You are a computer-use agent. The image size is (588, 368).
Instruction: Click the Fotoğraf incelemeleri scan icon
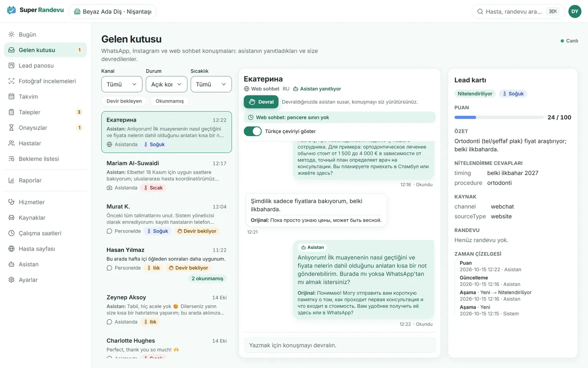(x=11, y=81)
